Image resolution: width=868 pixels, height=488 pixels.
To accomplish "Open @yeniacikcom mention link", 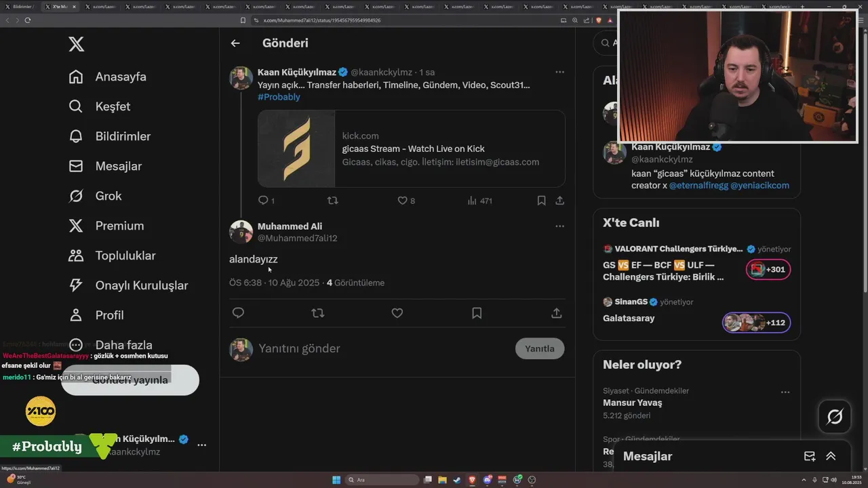I will [759, 185].
